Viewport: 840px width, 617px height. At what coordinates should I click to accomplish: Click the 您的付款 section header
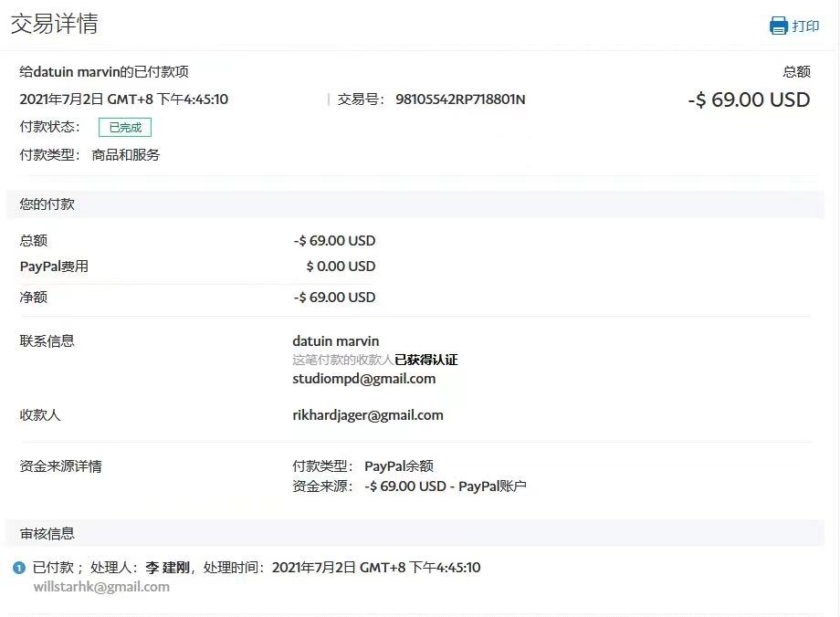[x=47, y=204]
